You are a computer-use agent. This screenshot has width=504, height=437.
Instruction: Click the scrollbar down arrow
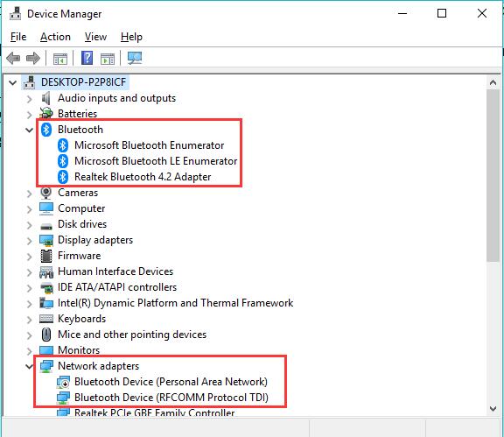pyautogui.click(x=493, y=409)
